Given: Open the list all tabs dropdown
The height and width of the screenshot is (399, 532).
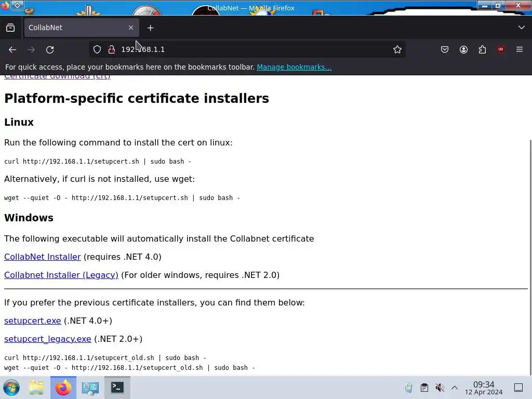Looking at the screenshot, I should 522,28.
